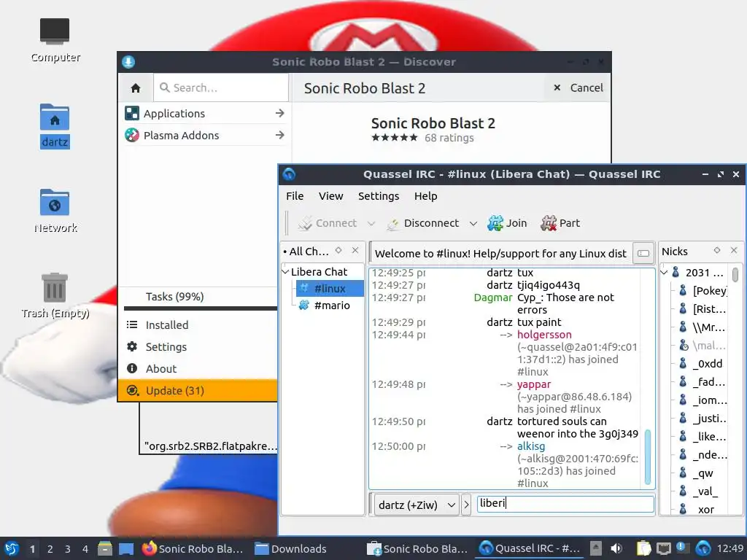Open the taskbar application menu
This screenshot has width=747, height=560.
click(12, 548)
